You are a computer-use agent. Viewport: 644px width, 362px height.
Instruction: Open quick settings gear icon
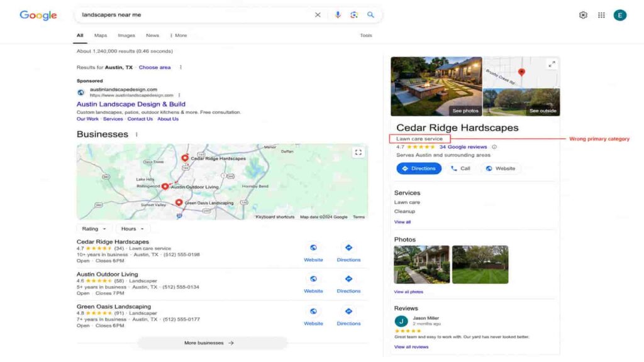tap(583, 15)
